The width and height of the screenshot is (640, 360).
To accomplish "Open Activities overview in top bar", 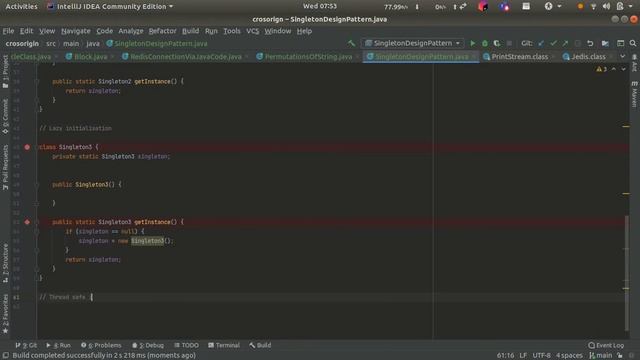I will (x=21, y=7).
